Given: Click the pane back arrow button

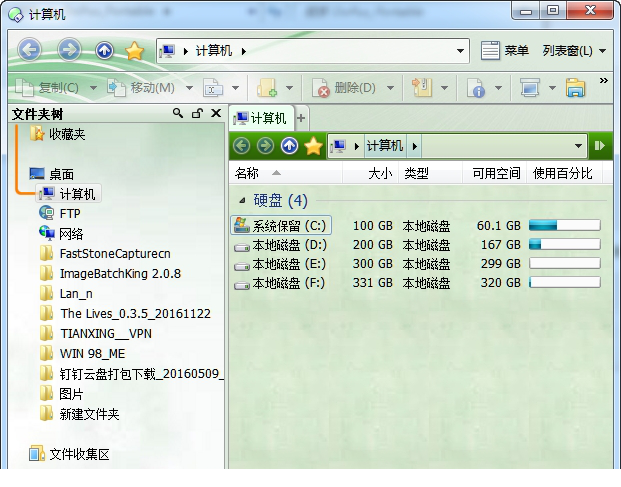Looking at the screenshot, I should [x=242, y=146].
